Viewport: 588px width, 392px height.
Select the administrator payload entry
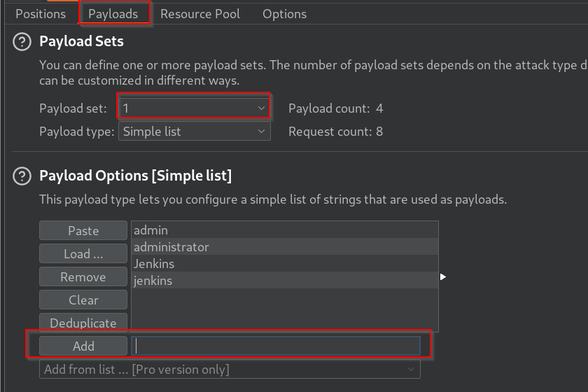click(171, 247)
